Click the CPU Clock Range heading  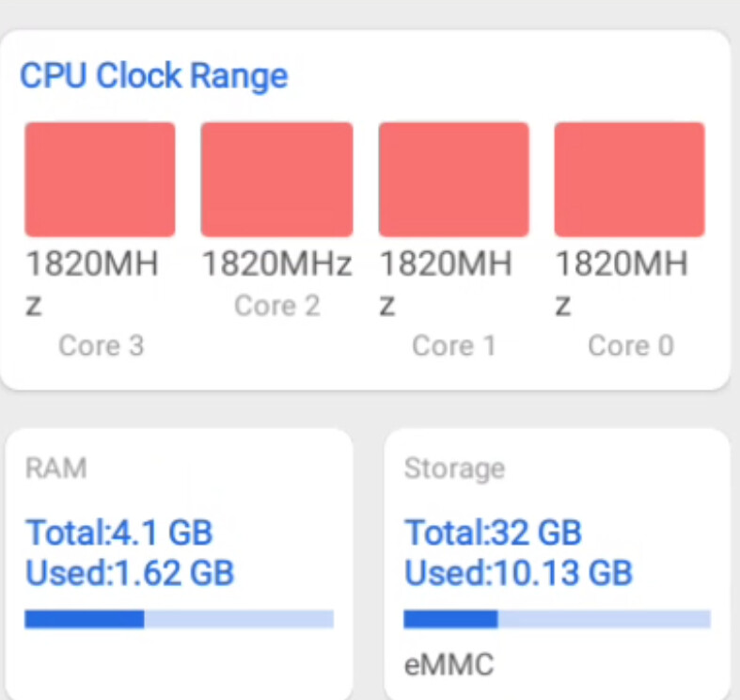coord(154,75)
